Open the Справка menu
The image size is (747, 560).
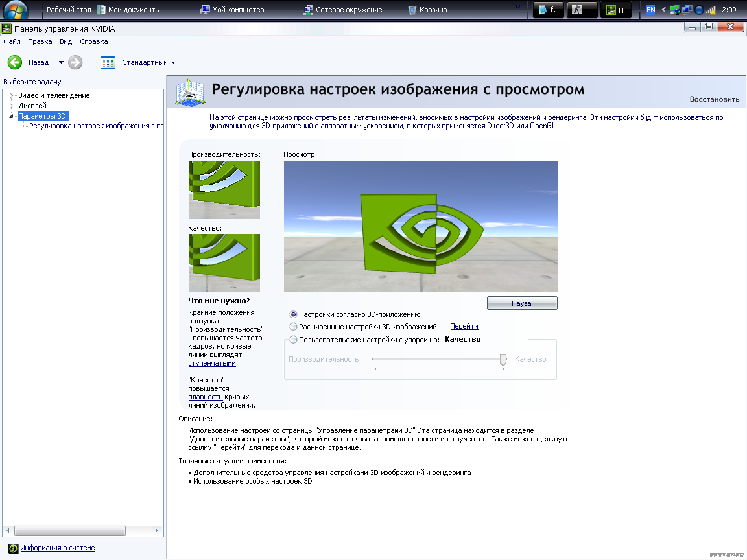(x=94, y=41)
